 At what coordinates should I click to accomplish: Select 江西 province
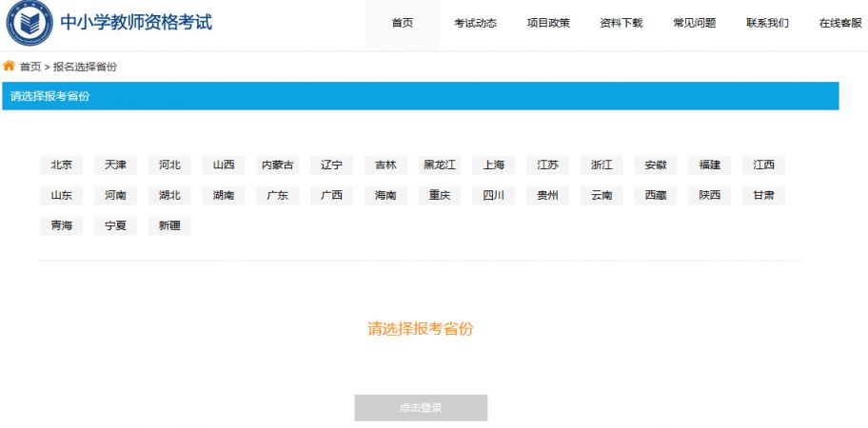click(764, 165)
